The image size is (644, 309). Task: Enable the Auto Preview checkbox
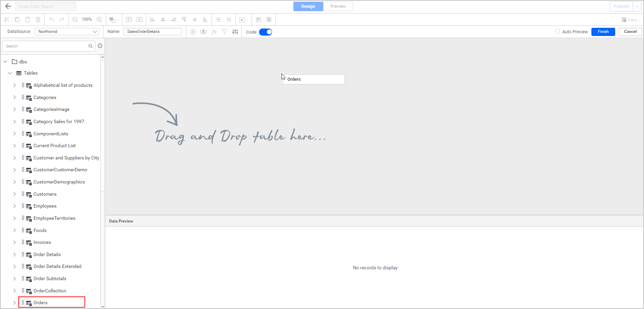[x=558, y=32]
